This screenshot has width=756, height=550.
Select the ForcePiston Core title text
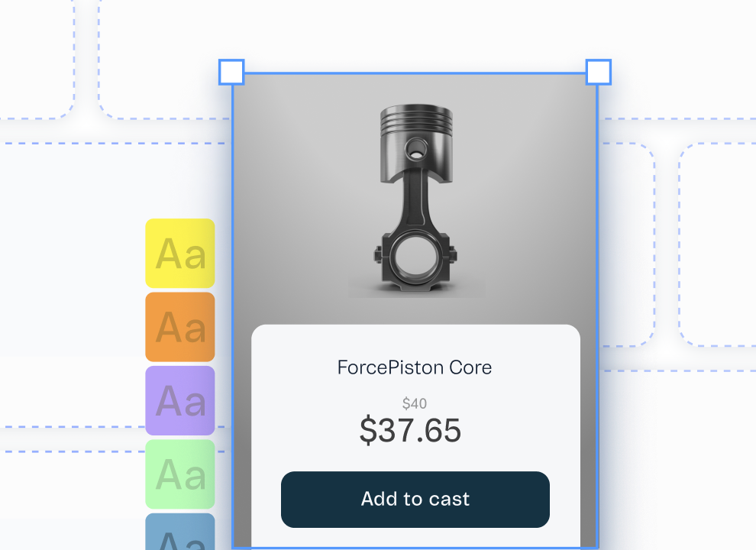point(415,367)
